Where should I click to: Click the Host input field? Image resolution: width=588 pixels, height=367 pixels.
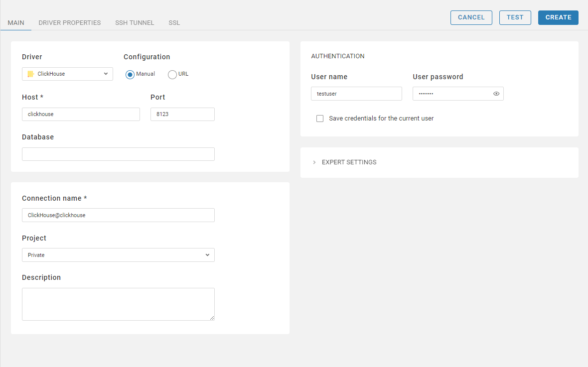coord(81,114)
